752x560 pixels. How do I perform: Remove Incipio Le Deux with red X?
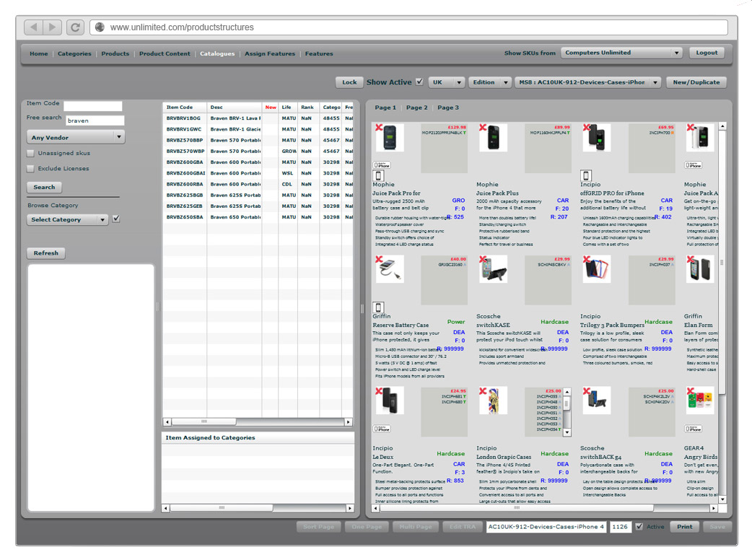(x=378, y=391)
